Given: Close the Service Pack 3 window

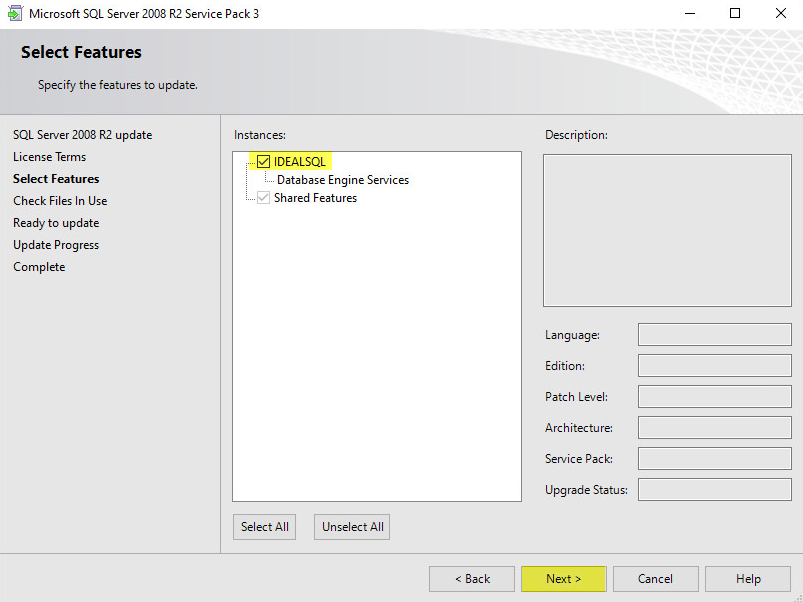Looking at the screenshot, I should pyautogui.click(x=780, y=13).
